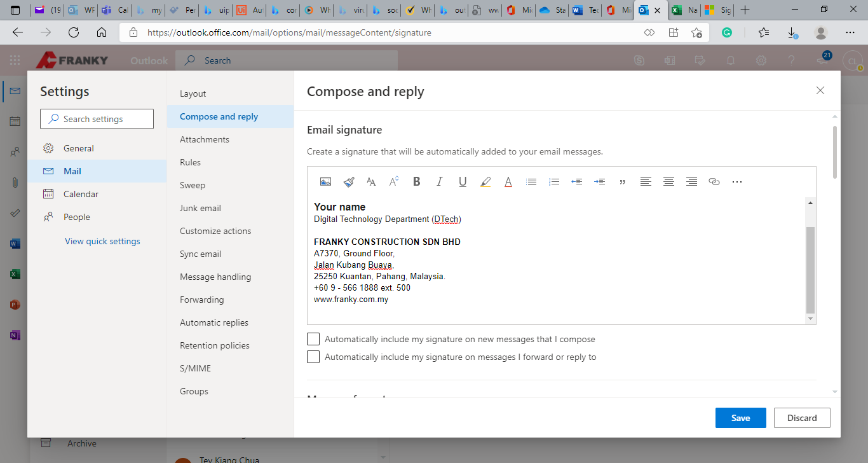Open Retention policies settings
The image size is (868, 463).
tap(230, 345)
